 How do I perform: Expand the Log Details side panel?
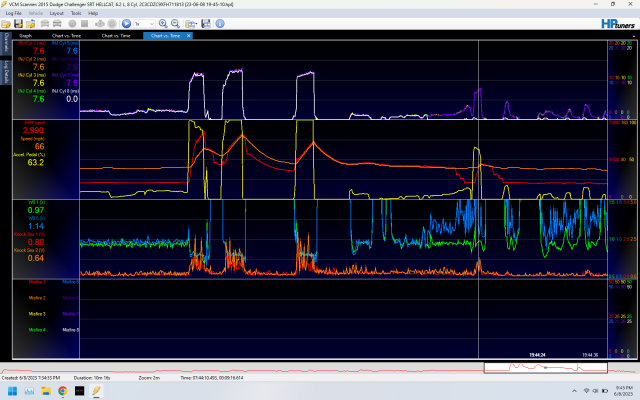click(x=5, y=68)
